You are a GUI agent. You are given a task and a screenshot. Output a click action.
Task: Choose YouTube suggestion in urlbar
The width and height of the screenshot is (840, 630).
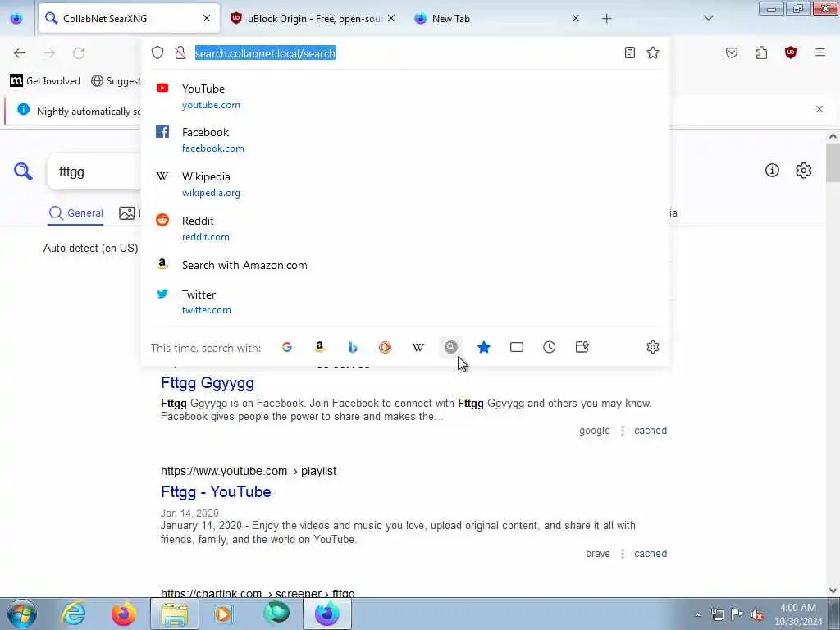coord(404,97)
